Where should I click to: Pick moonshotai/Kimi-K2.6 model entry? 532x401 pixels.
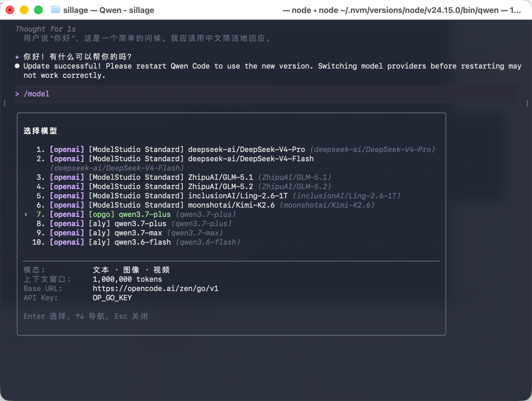(x=205, y=205)
